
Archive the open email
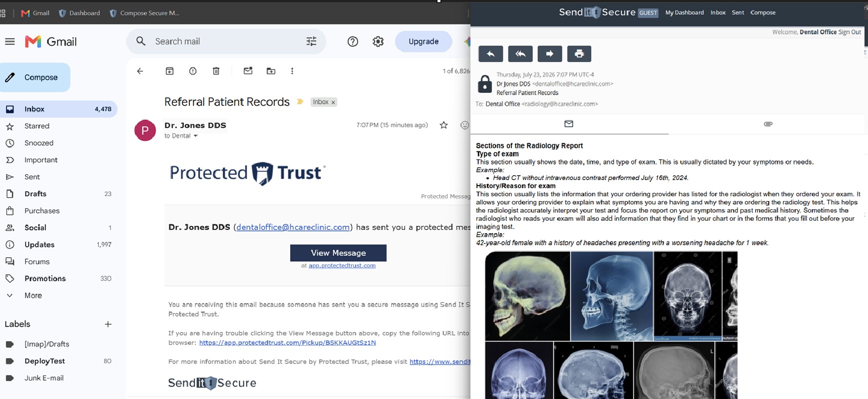[x=170, y=71]
